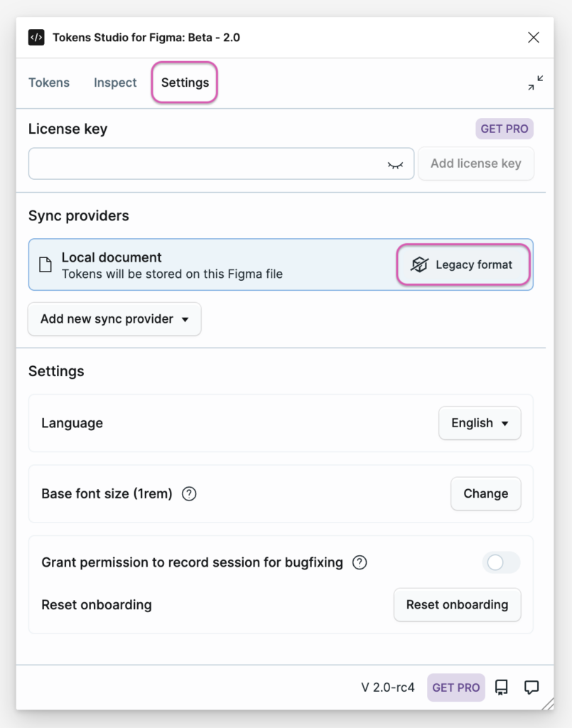Switch to the Tokens tab
The image size is (572, 728).
(x=49, y=82)
